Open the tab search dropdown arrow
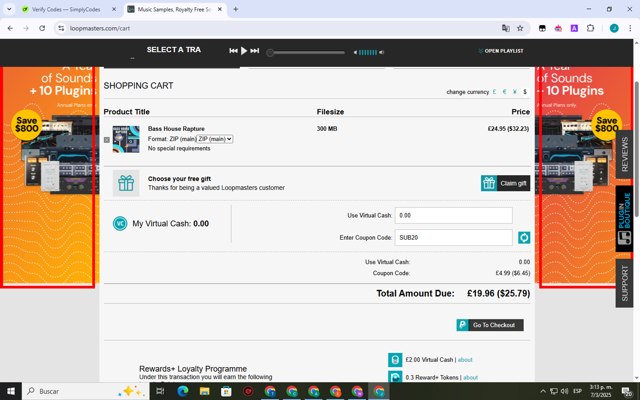This screenshot has width=640, height=400. pos(9,9)
